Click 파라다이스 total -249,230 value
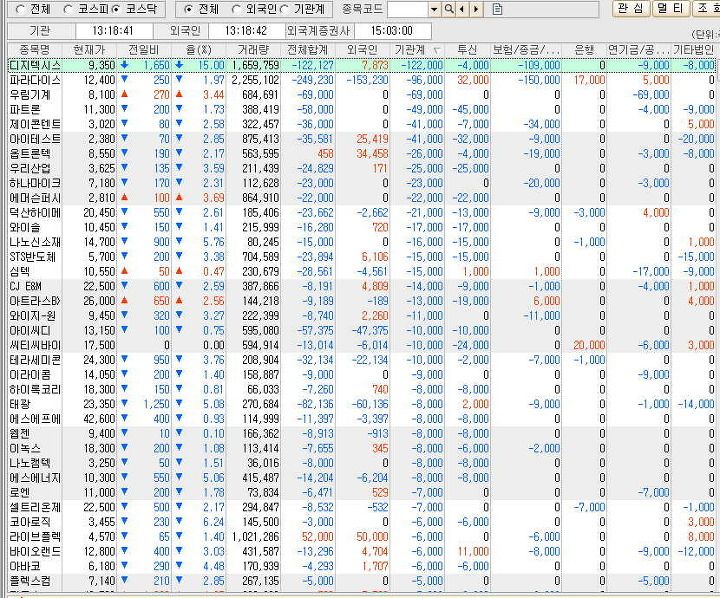The image size is (720, 598). point(315,80)
